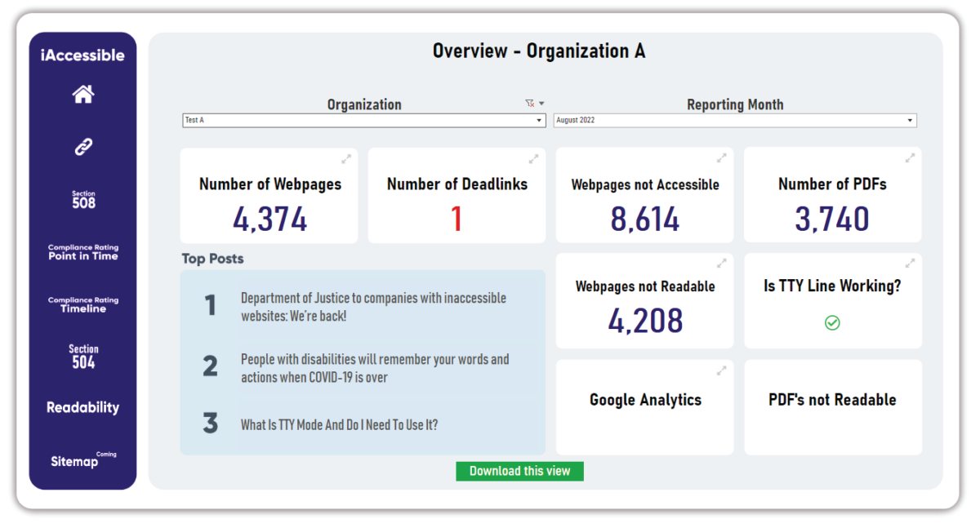
Task: Clear the Organization filter icon
Action: pyautogui.click(x=529, y=104)
